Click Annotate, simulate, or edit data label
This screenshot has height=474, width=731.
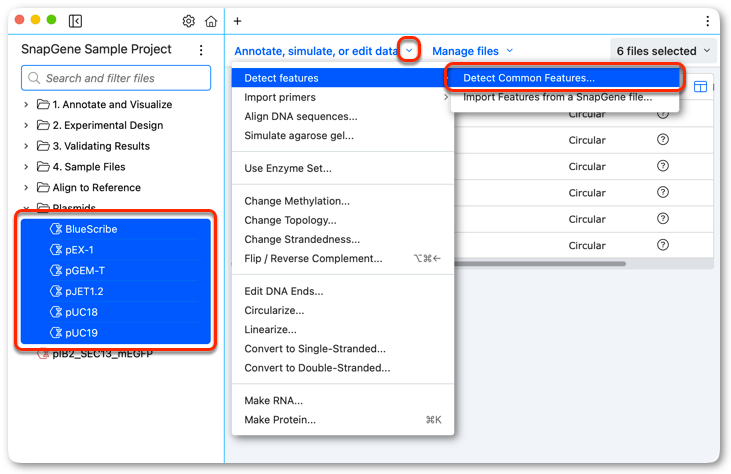click(316, 51)
